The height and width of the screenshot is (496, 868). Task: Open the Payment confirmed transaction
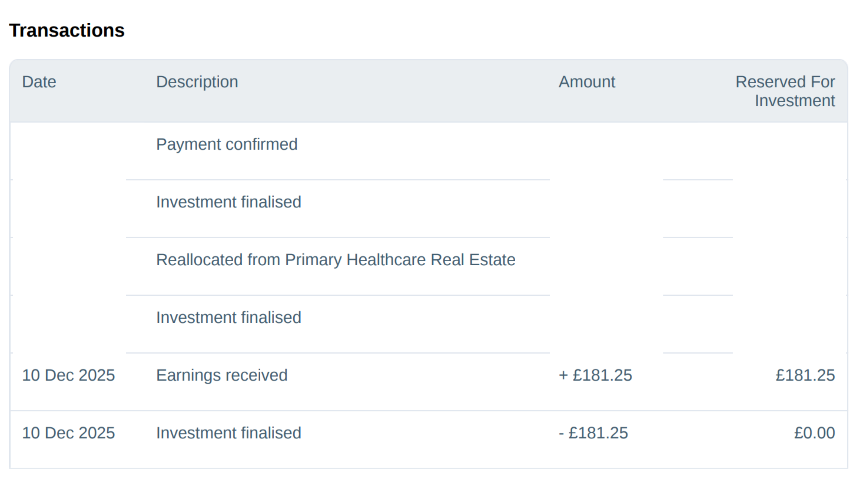pyautogui.click(x=226, y=144)
